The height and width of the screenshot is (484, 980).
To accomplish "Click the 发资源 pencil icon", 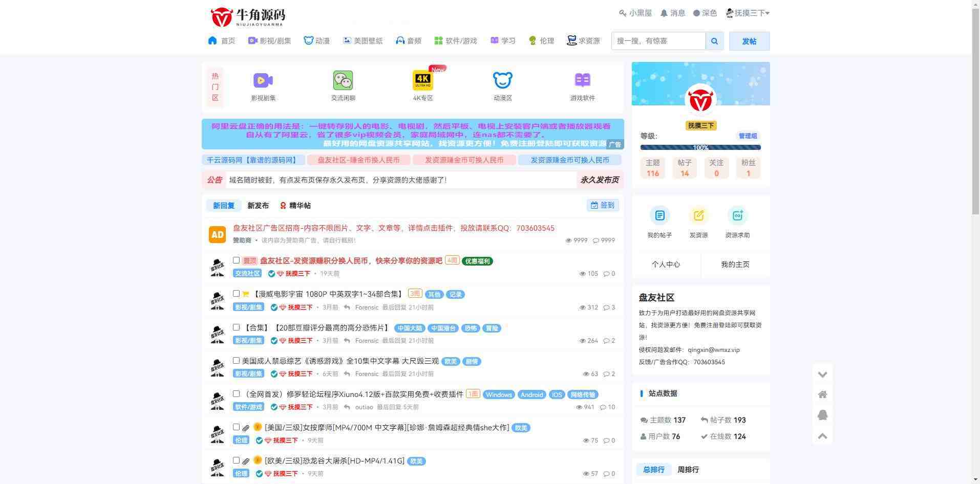I will point(698,215).
